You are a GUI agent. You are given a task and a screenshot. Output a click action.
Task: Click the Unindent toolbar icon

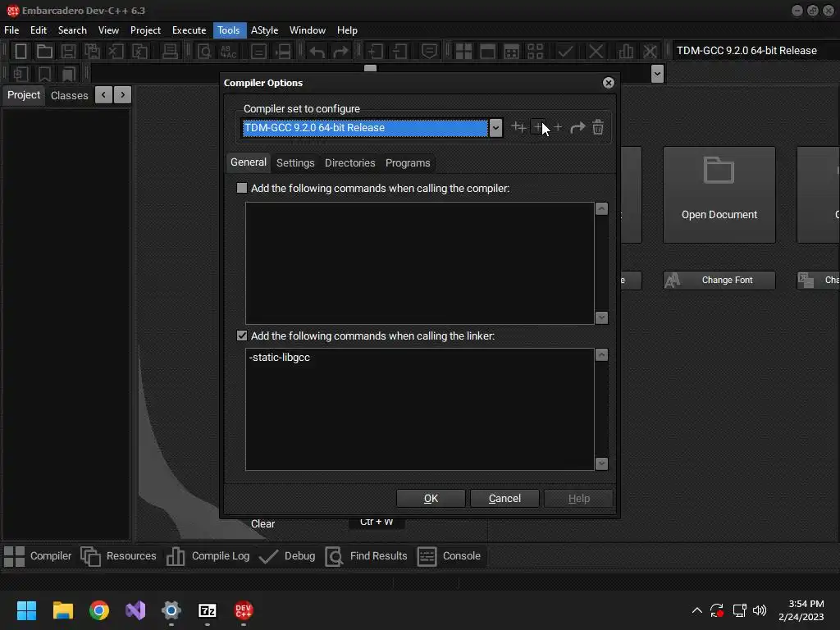tap(399, 52)
